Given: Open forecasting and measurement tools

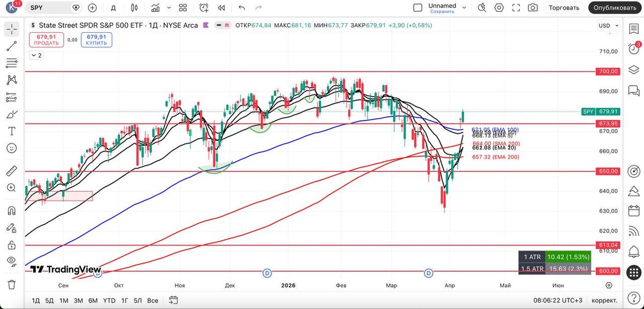Looking at the screenshot, I should [x=11, y=97].
